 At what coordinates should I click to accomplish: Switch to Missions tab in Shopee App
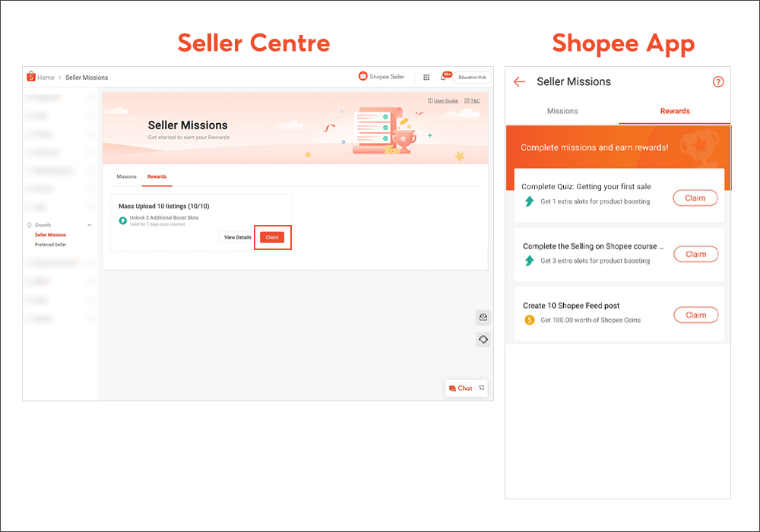(x=562, y=111)
